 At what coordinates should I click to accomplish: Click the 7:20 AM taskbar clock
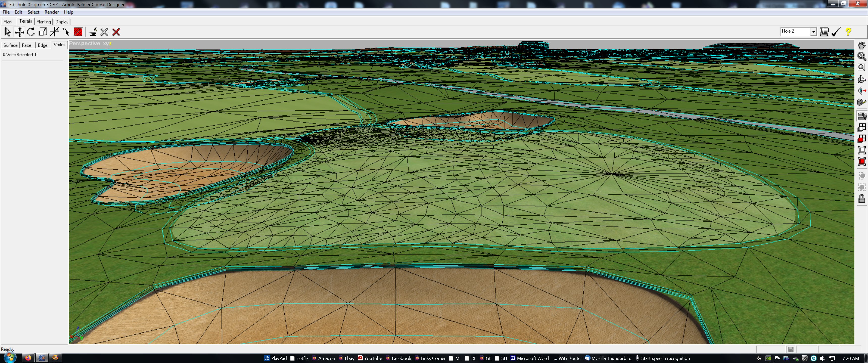pyautogui.click(x=851, y=359)
